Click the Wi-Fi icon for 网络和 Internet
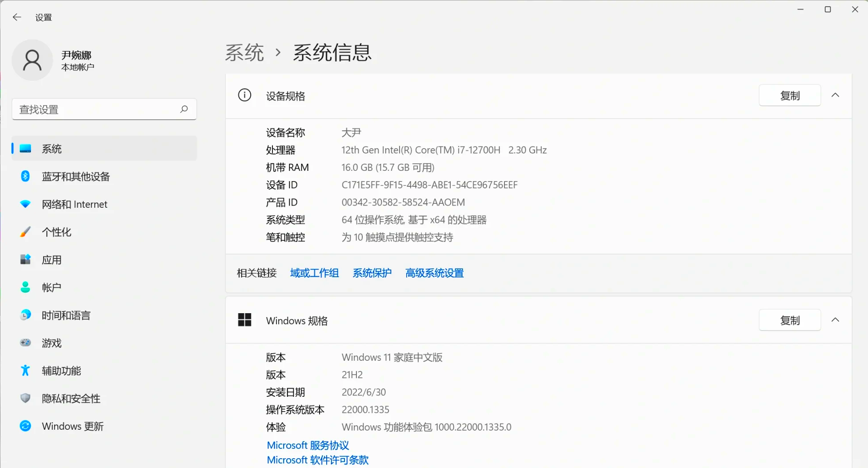Screen dimensions: 868x468 (26, 204)
